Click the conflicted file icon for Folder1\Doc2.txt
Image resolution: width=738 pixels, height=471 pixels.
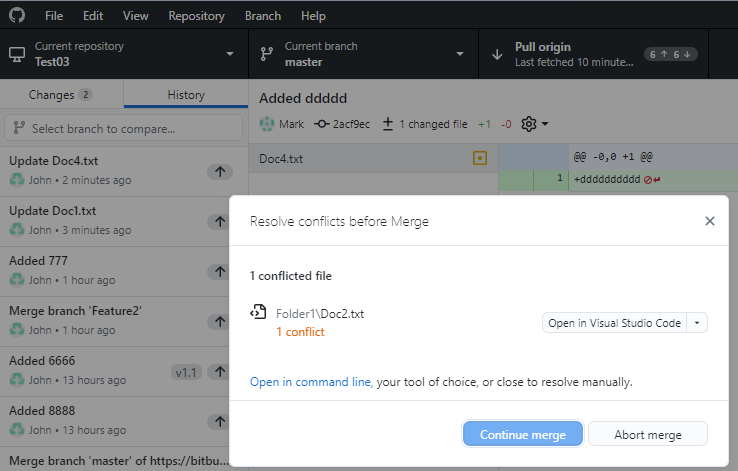tap(259, 313)
